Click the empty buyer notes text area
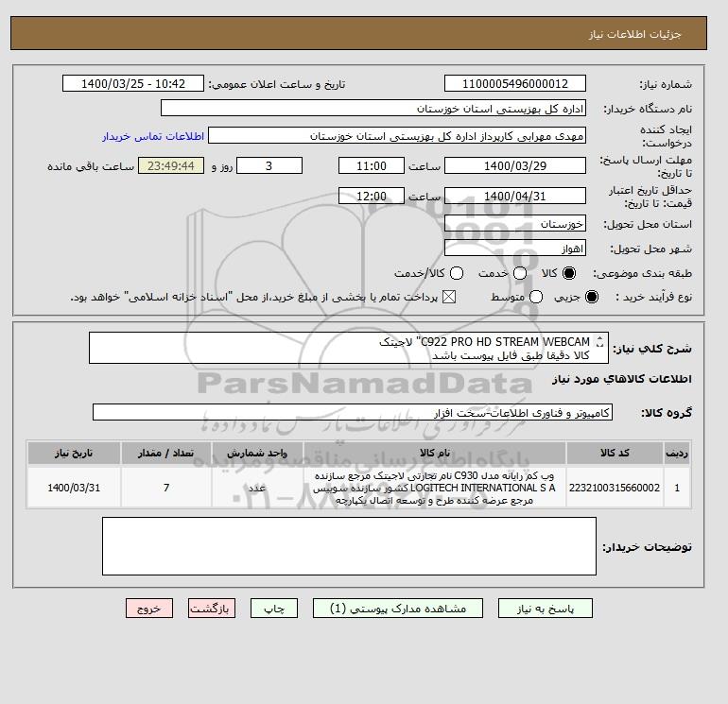This screenshot has height=704, width=728. click(x=349, y=546)
